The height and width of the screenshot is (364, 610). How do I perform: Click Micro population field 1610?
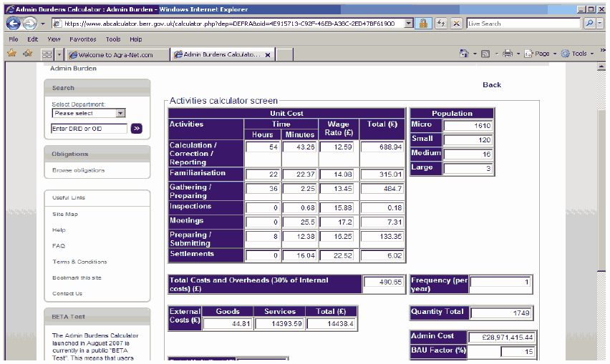click(x=468, y=125)
